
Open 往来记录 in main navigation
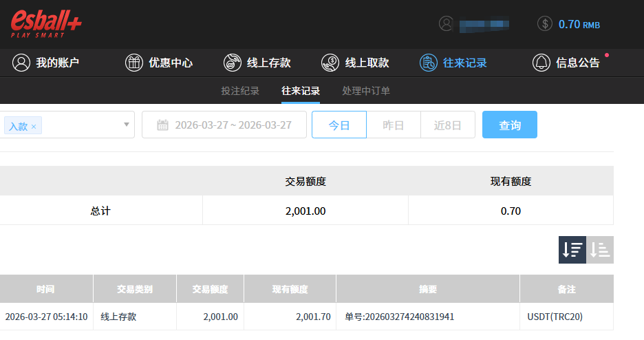[454, 63]
